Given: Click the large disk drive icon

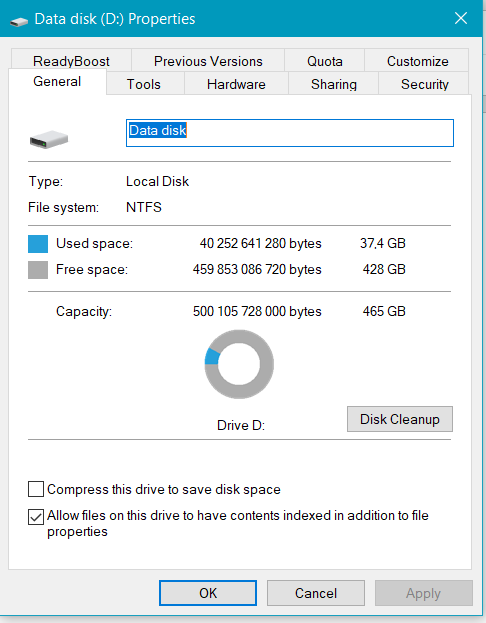Looking at the screenshot, I should pyautogui.click(x=49, y=139).
